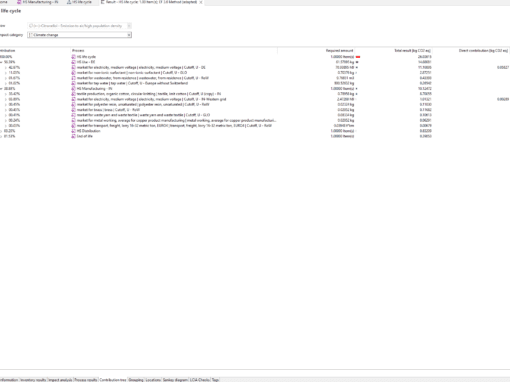The image size is (510, 382).
Task: Open the Grouping tab
Action: pyautogui.click(x=136, y=380)
